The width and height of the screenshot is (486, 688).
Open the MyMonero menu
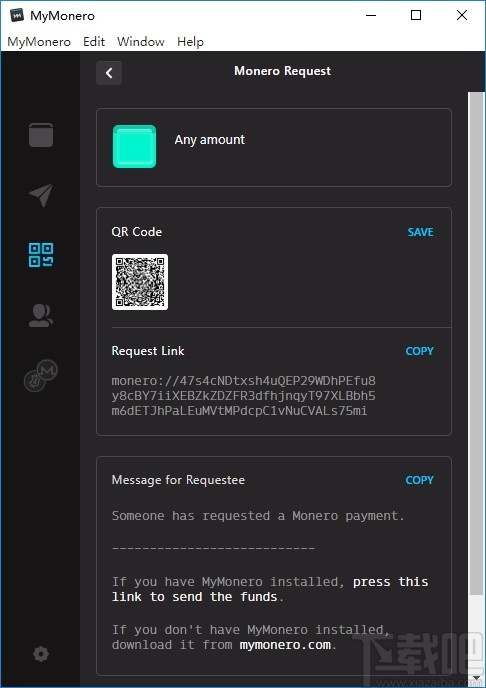(39, 42)
